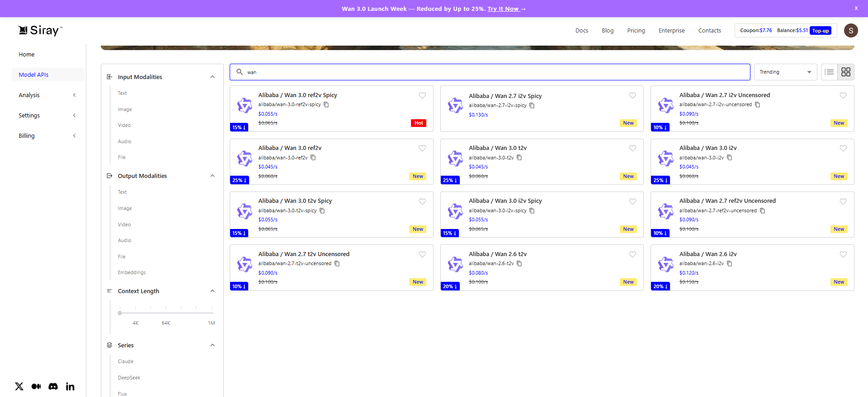Copy model ID alibaba/wan-2.7-i2v-spicy
The image size is (868, 397).
pos(532,106)
